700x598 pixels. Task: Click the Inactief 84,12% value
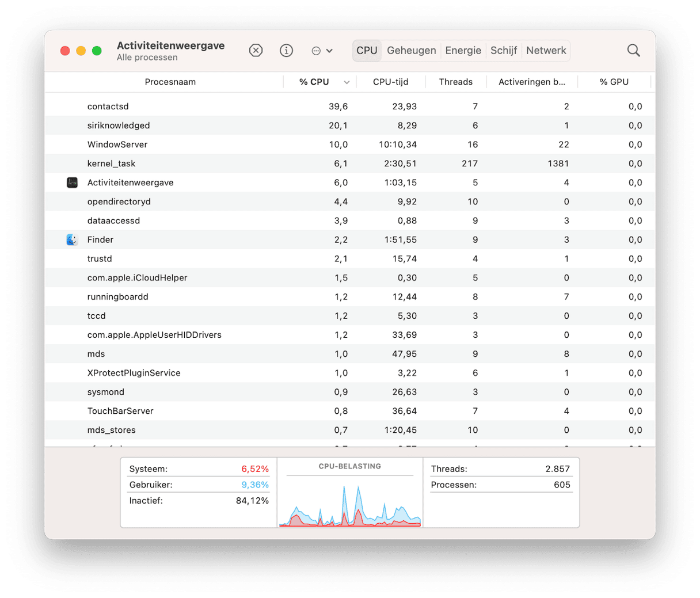[x=252, y=501]
